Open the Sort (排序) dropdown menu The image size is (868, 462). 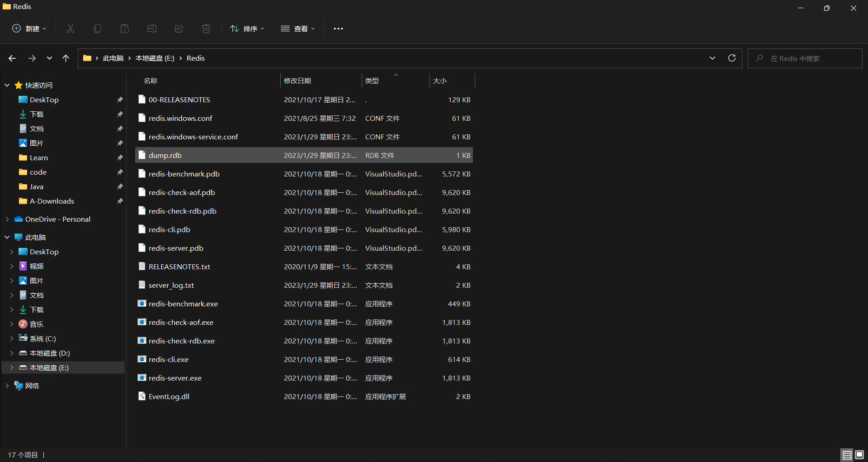click(247, 29)
